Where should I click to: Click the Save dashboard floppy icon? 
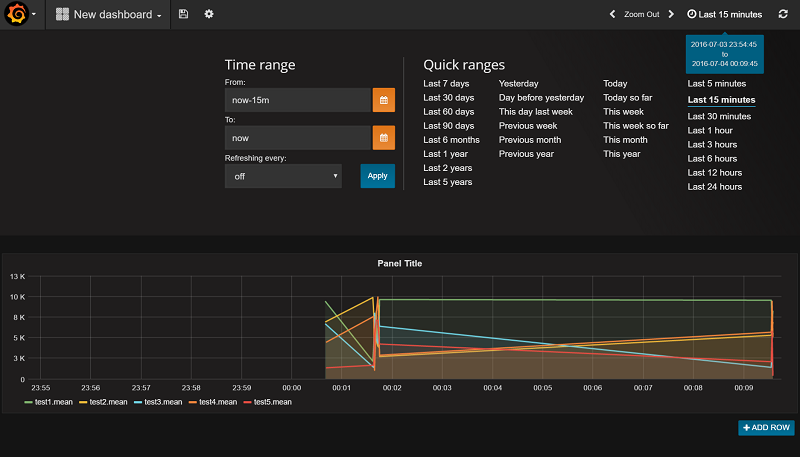pos(183,14)
